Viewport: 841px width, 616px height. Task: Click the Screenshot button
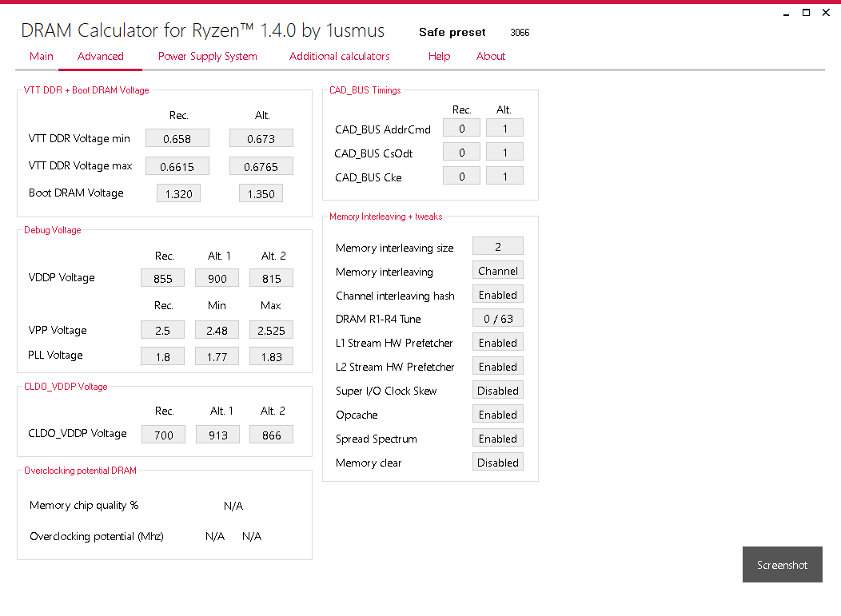(782, 565)
